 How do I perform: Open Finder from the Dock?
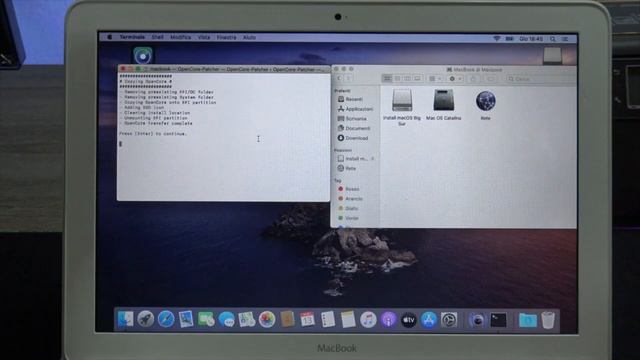[125, 319]
